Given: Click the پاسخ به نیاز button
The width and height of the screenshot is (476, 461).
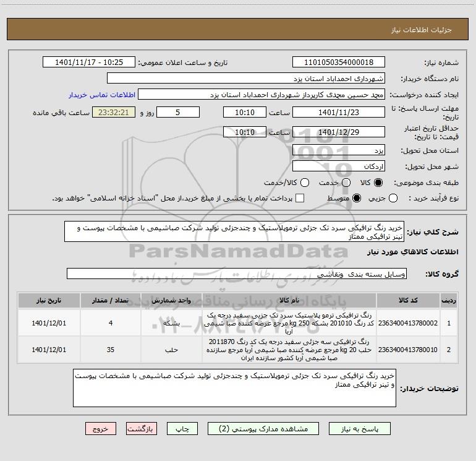Looking at the screenshot, I should [360, 428].
